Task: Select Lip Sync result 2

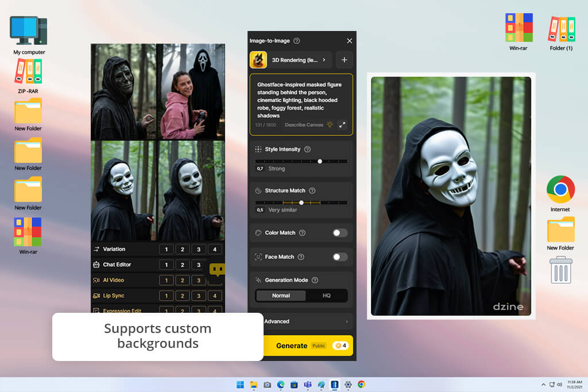Action: [x=183, y=296]
